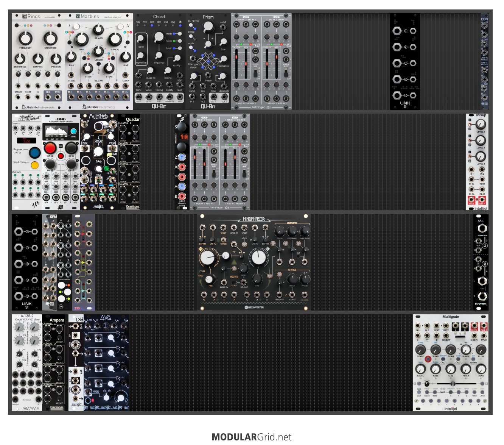
Task: Turn the Prism resonance knob
Action: click(x=223, y=59)
